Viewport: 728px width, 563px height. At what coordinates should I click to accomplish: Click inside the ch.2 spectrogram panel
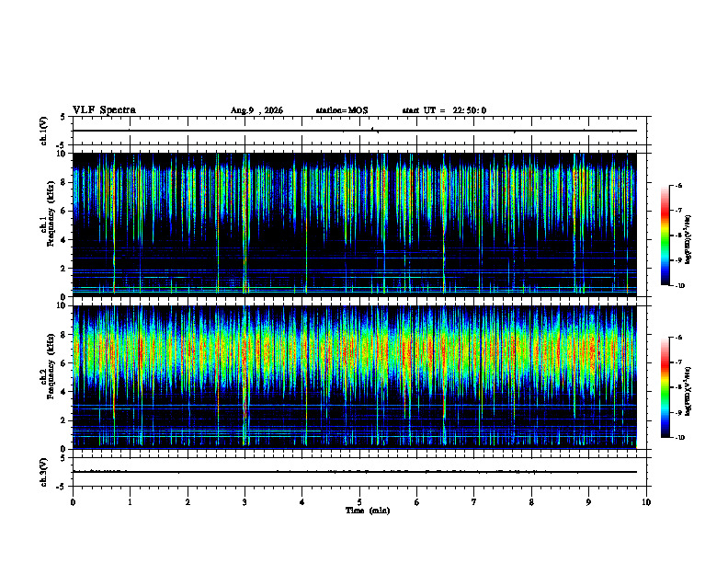(354, 377)
